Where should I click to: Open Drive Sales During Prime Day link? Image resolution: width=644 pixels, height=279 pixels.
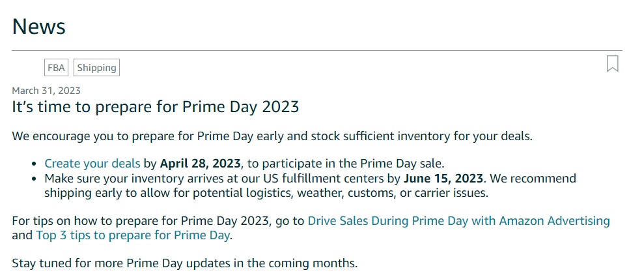[458, 220]
